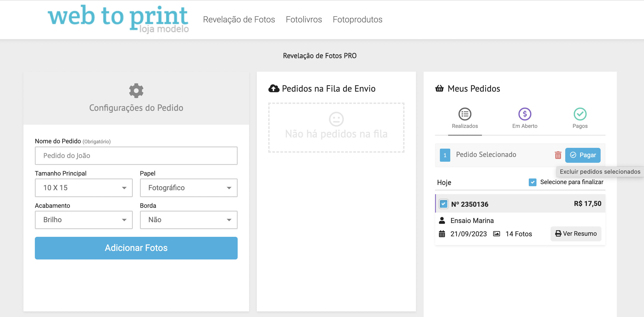Uncheck order Nº 2350136 checkbox
The height and width of the screenshot is (317, 644).
tap(443, 204)
